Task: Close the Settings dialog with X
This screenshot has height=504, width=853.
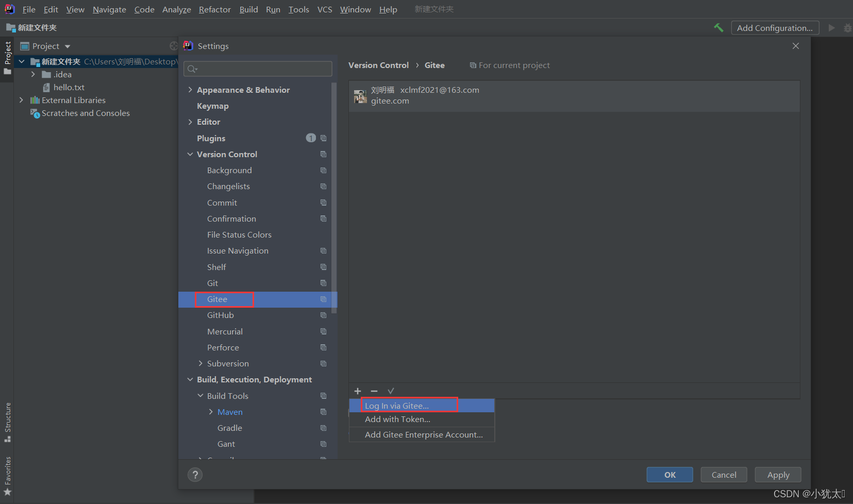Action: click(796, 46)
